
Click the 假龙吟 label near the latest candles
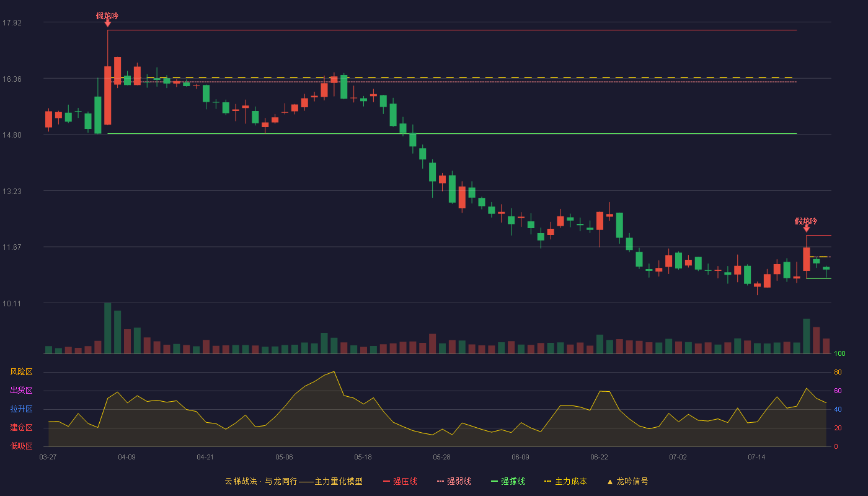click(x=806, y=221)
